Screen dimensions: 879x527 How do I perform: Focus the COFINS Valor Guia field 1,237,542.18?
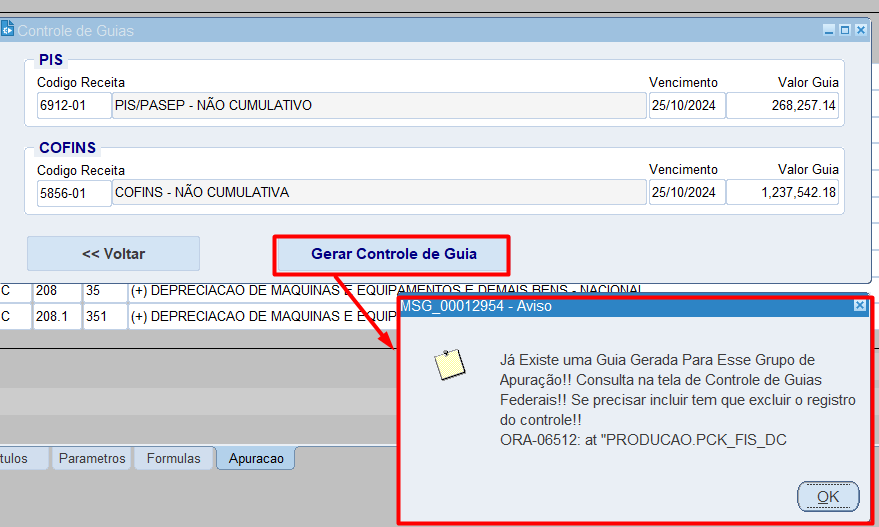(x=782, y=193)
